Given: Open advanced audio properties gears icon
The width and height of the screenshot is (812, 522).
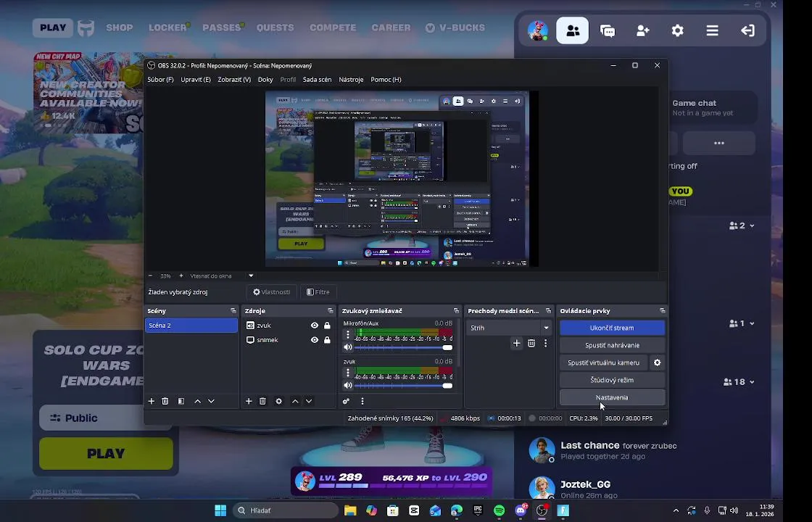Looking at the screenshot, I should (x=346, y=402).
